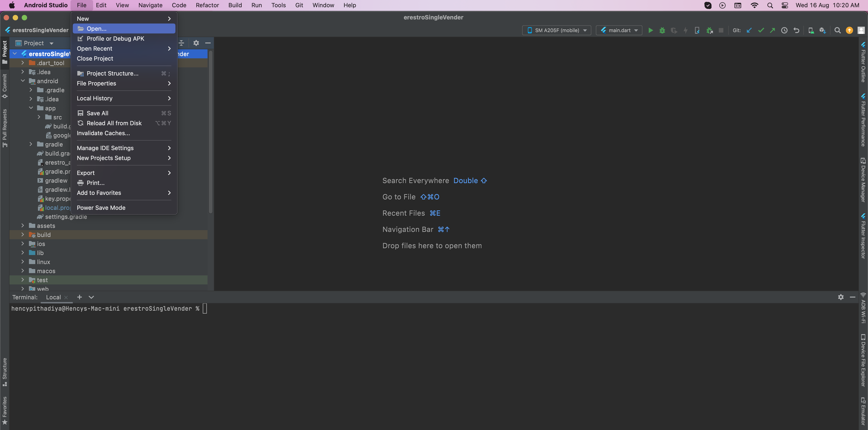The width and height of the screenshot is (868, 430).
Task: Commit changes using the green checkmark
Action: point(761,30)
